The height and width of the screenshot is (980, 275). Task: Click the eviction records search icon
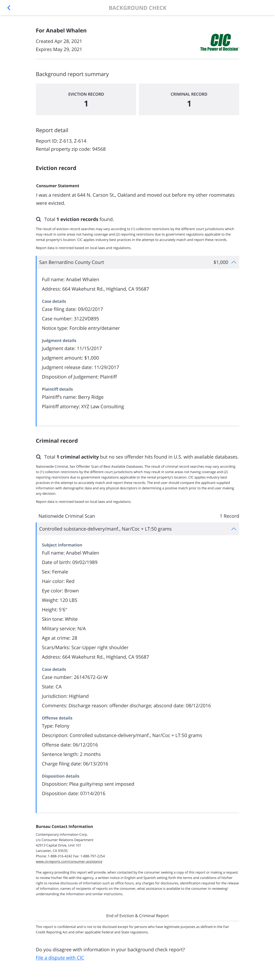click(38, 219)
